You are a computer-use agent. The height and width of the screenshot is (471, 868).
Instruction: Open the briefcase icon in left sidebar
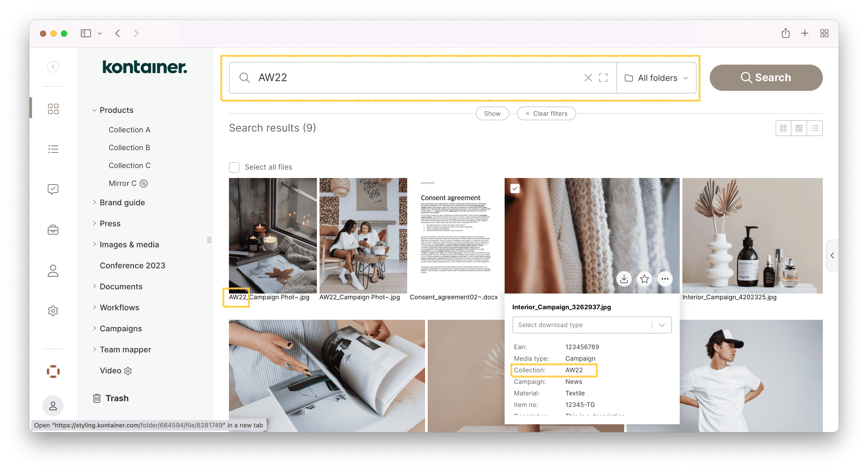coord(53,230)
